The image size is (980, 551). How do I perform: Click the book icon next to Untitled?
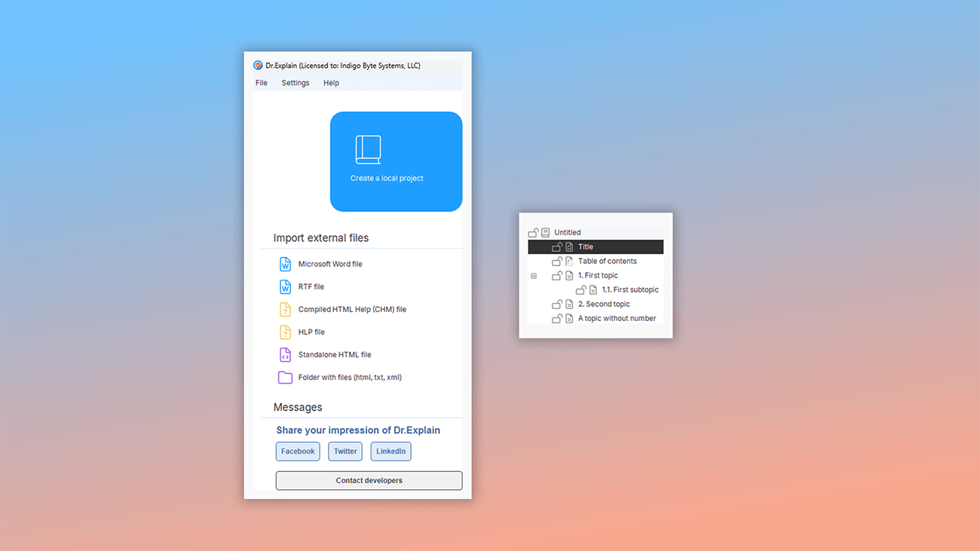[x=545, y=232]
